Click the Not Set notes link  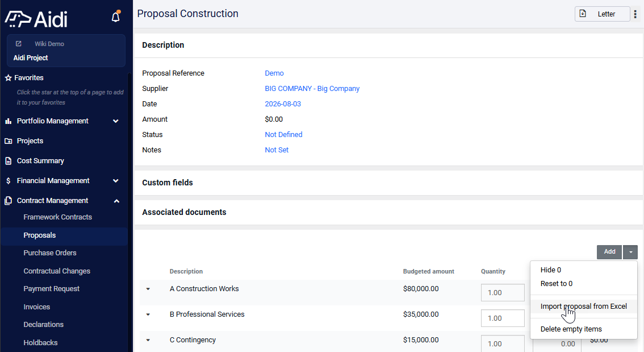(277, 150)
